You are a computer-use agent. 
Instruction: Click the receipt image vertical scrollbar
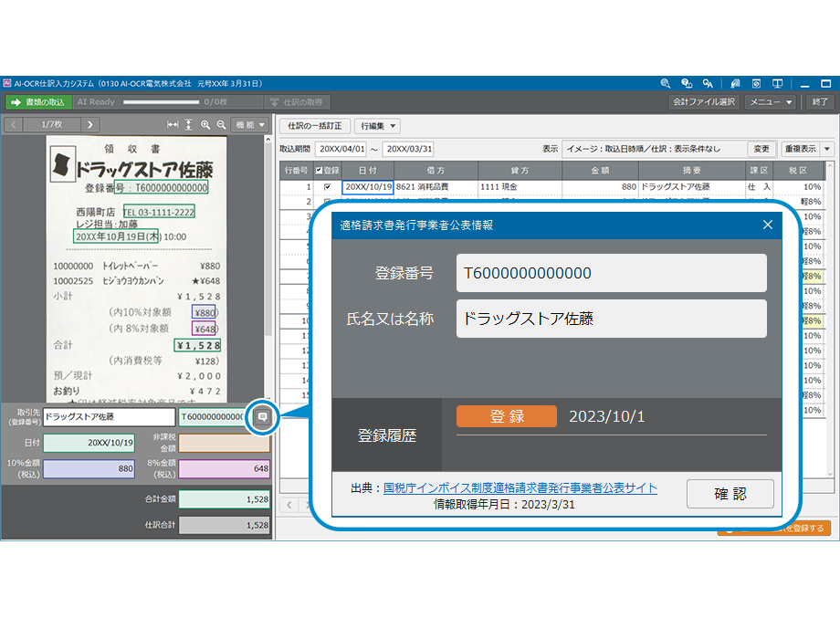(268, 267)
